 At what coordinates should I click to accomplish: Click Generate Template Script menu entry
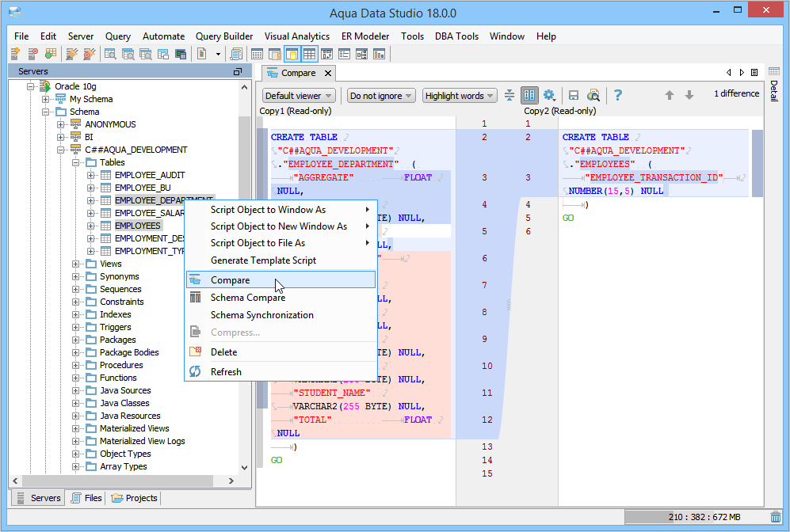(281, 260)
